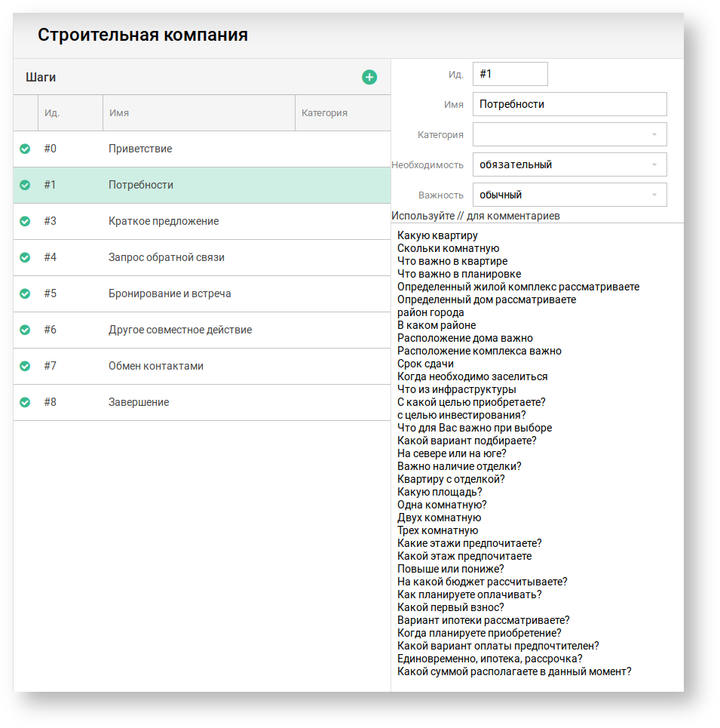Image resolution: width=720 pixels, height=728 pixels.
Task: Click green check icon for Потребности row
Action: (25, 185)
